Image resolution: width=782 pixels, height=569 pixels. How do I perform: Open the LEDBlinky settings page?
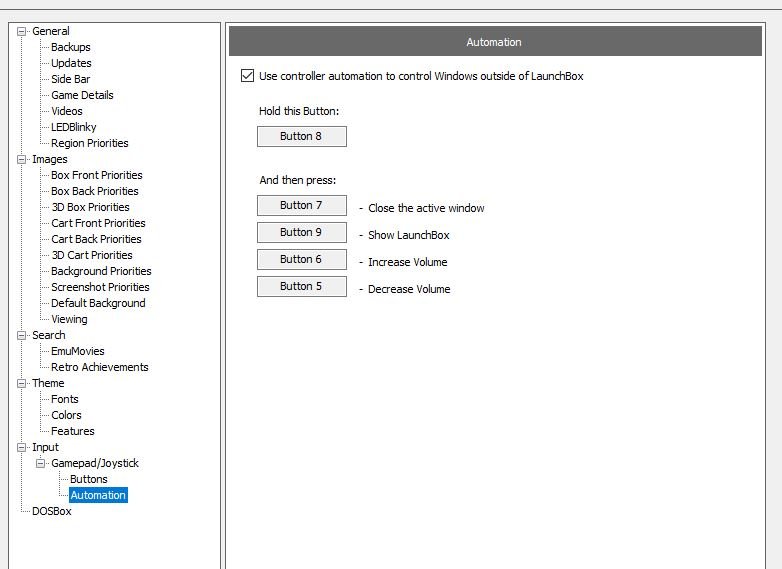73,127
